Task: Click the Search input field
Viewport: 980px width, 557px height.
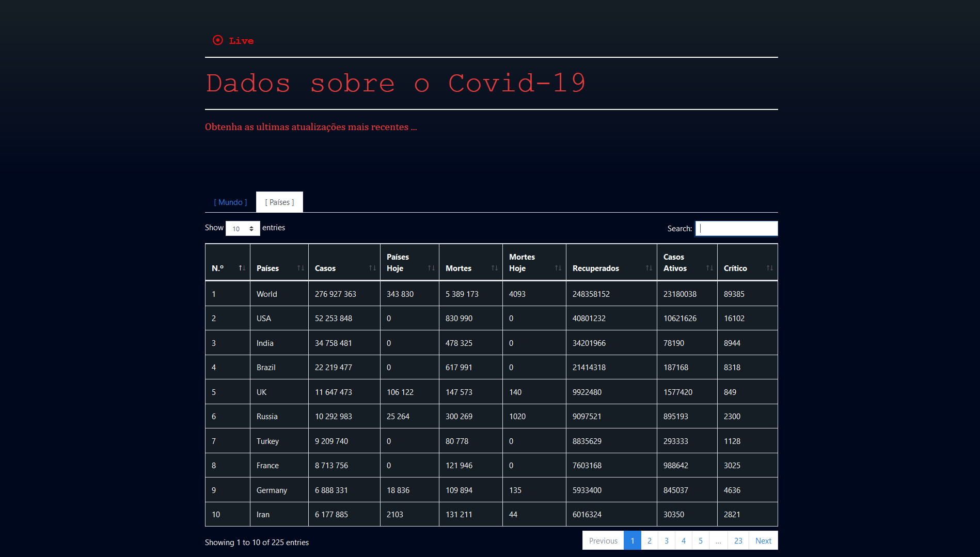Action: coord(736,228)
